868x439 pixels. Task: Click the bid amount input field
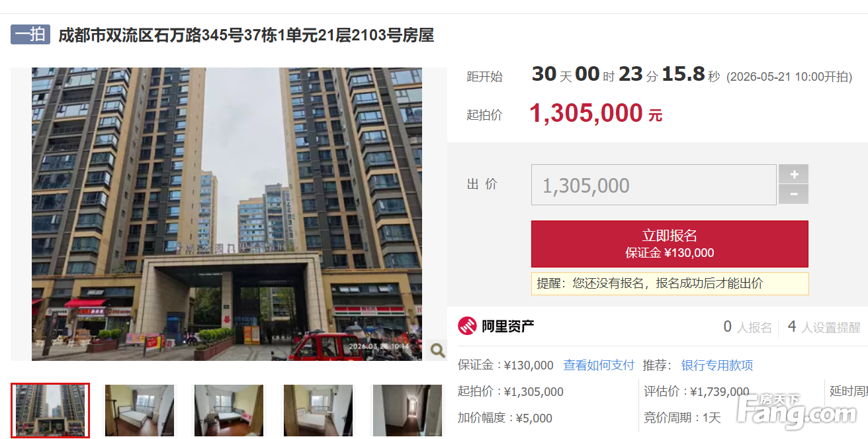[x=654, y=185]
